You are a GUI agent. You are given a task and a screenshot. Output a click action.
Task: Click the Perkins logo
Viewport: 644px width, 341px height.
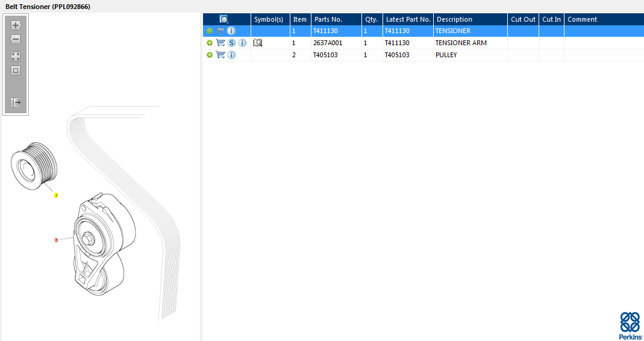pyautogui.click(x=631, y=325)
